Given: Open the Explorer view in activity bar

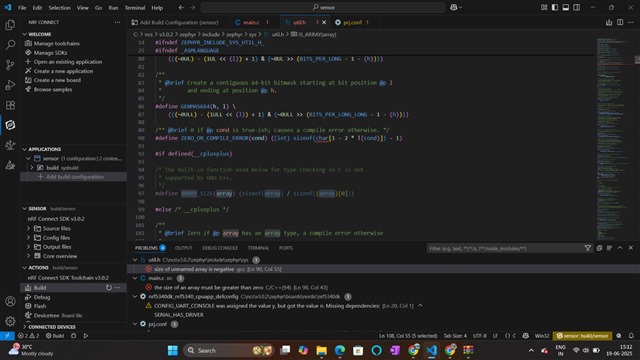Looking at the screenshot, I should tap(10, 25).
